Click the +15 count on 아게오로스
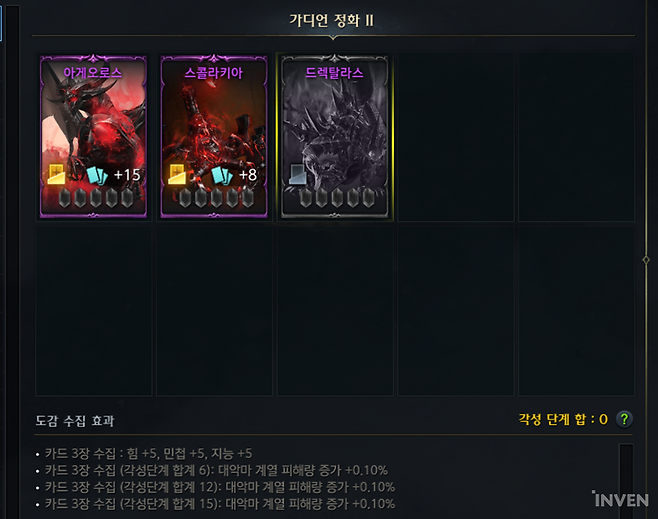The height and width of the screenshot is (519, 658). pyautogui.click(x=127, y=175)
